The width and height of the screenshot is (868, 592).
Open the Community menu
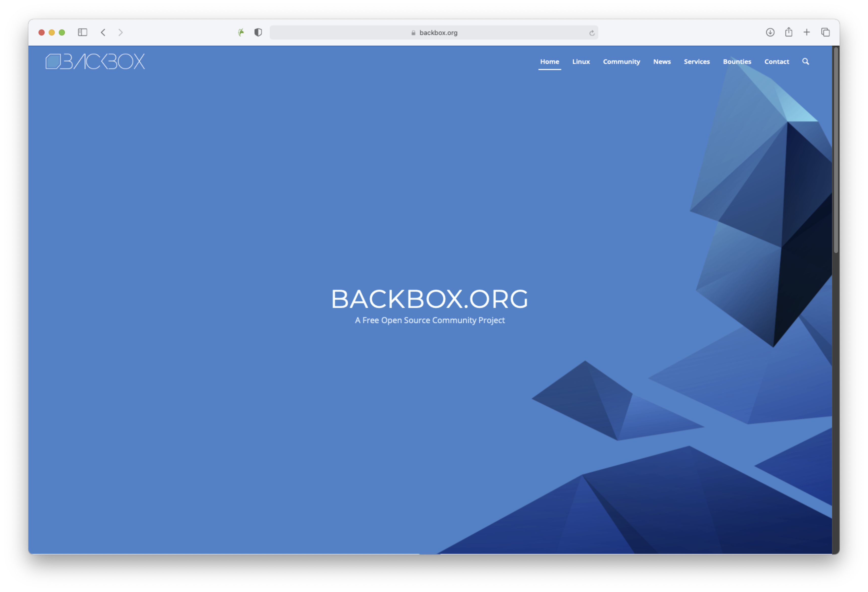(621, 62)
